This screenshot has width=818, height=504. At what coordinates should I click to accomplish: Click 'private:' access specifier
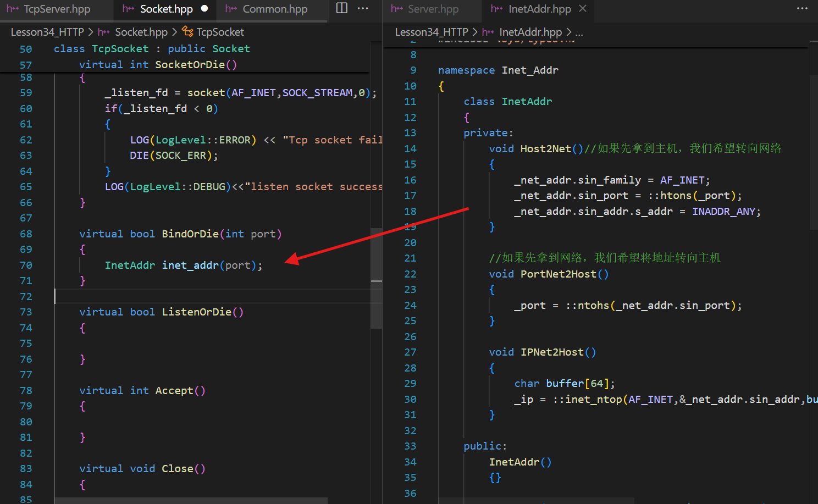tap(488, 133)
